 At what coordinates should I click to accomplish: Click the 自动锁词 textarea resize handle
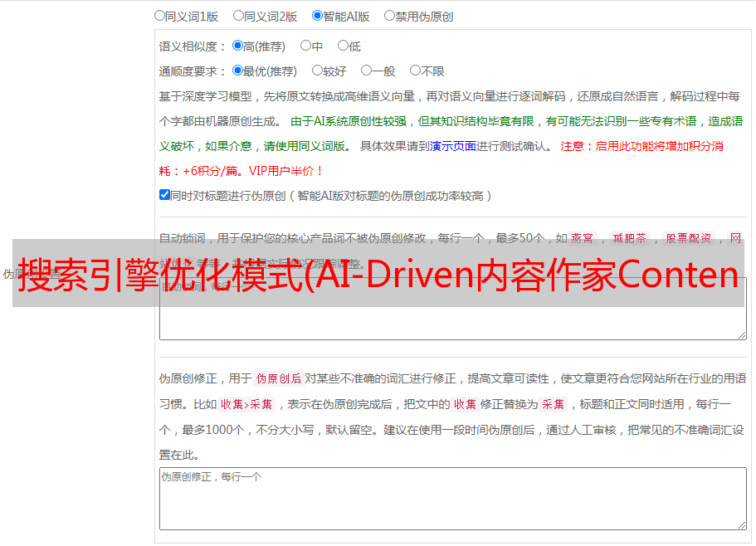click(742, 335)
